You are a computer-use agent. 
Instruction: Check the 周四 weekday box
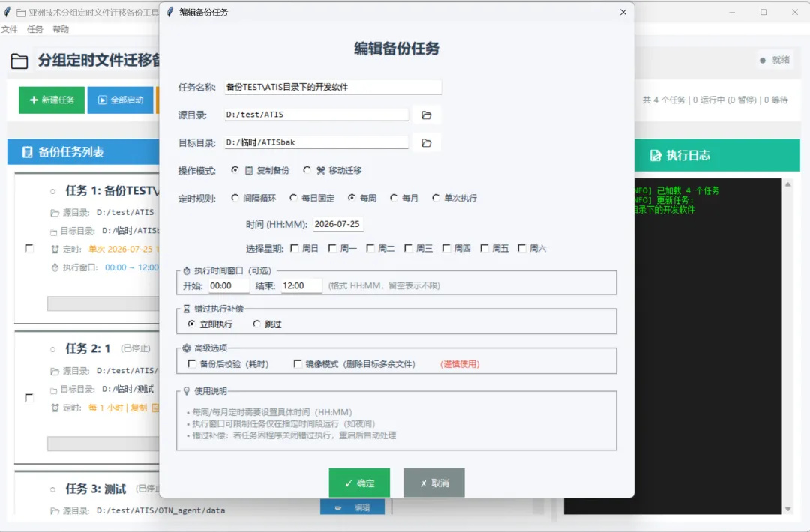[446, 248]
